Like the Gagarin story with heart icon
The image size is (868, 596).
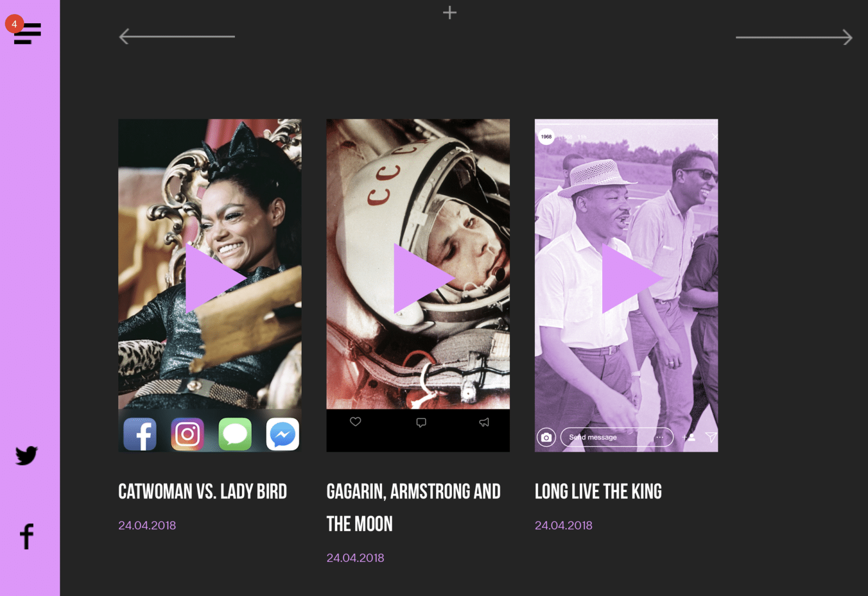click(x=355, y=421)
